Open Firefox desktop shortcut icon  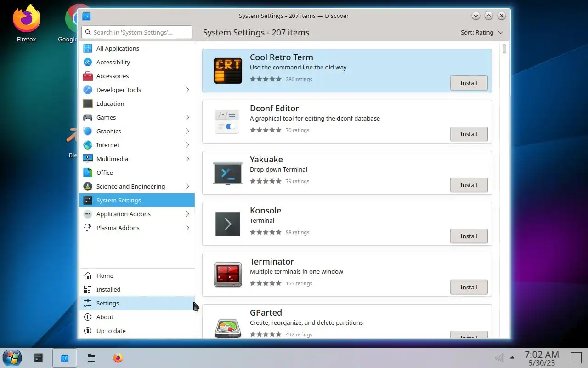point(26,19)
